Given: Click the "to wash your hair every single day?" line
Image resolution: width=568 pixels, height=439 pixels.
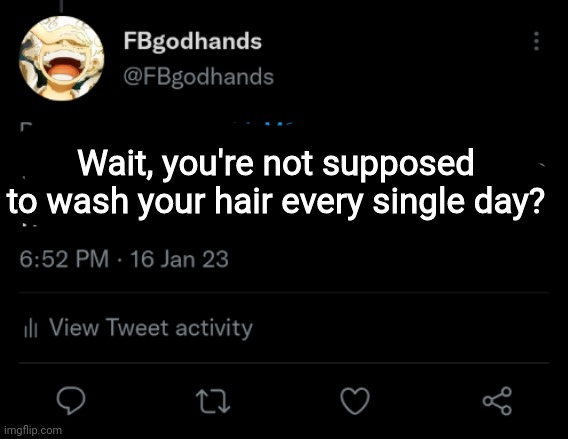Looking at the screenshot, I should coord(275,201).
